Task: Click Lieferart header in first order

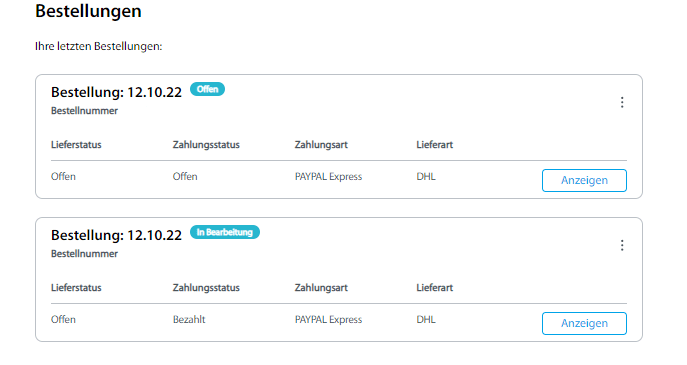Action: pyautogui.click(x=434, y=145)
